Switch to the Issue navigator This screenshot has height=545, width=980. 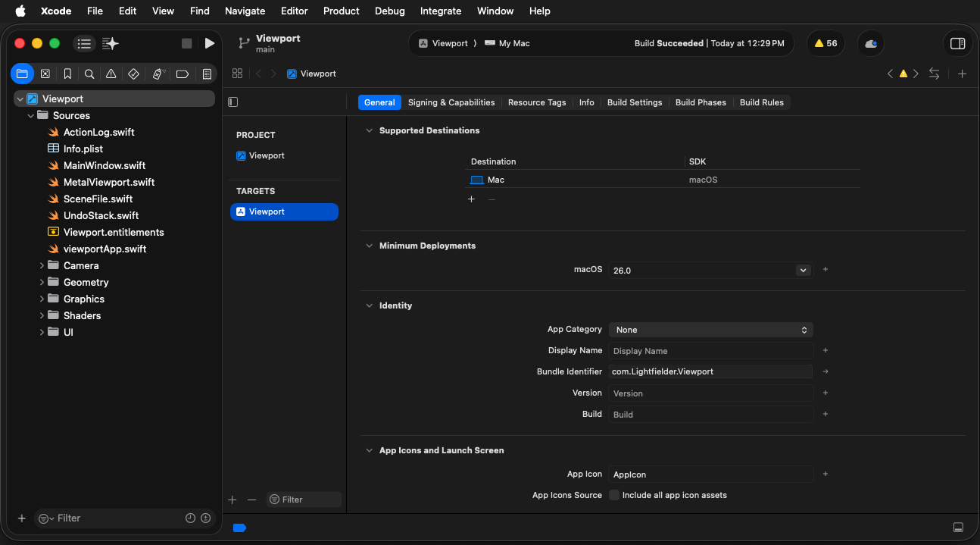click(111, 74)
